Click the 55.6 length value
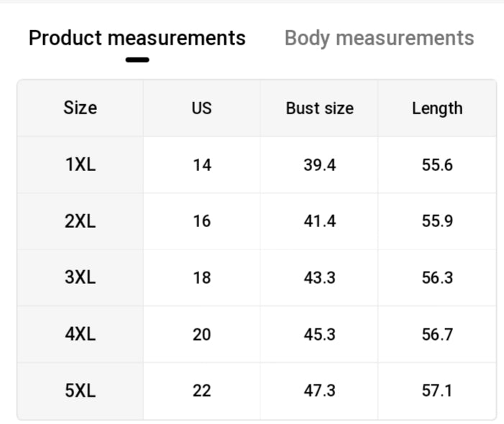 437,165
